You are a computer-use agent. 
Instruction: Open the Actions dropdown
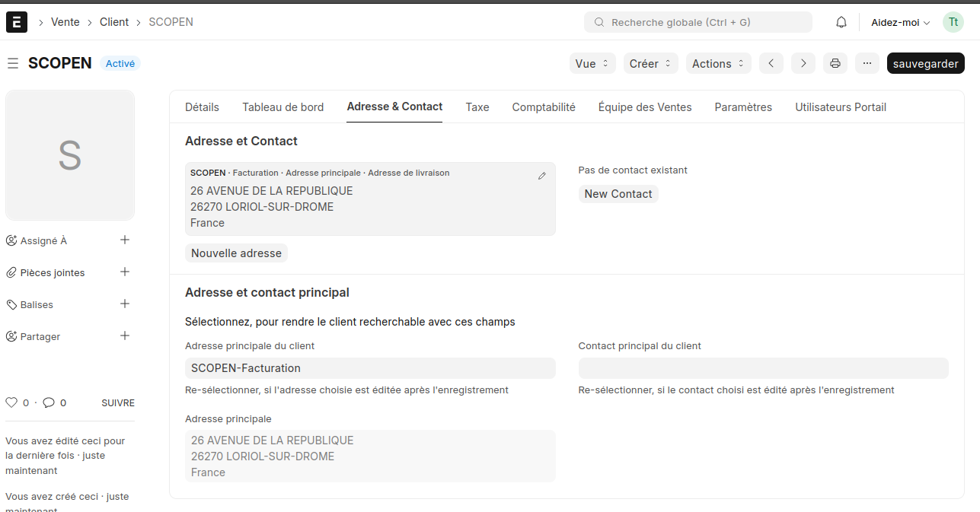(719, 64)
